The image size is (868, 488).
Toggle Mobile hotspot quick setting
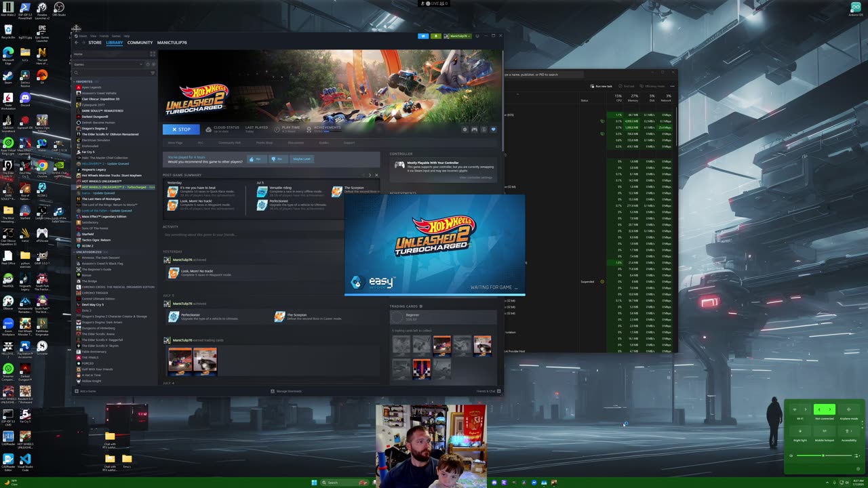click(x=825, y=431)
